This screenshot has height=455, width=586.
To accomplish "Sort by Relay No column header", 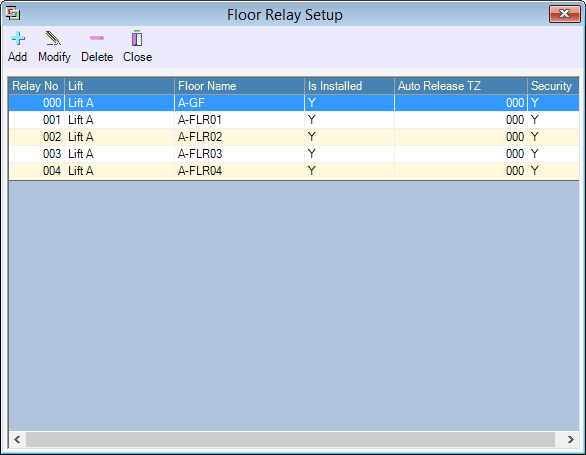I will pos(36,86).
